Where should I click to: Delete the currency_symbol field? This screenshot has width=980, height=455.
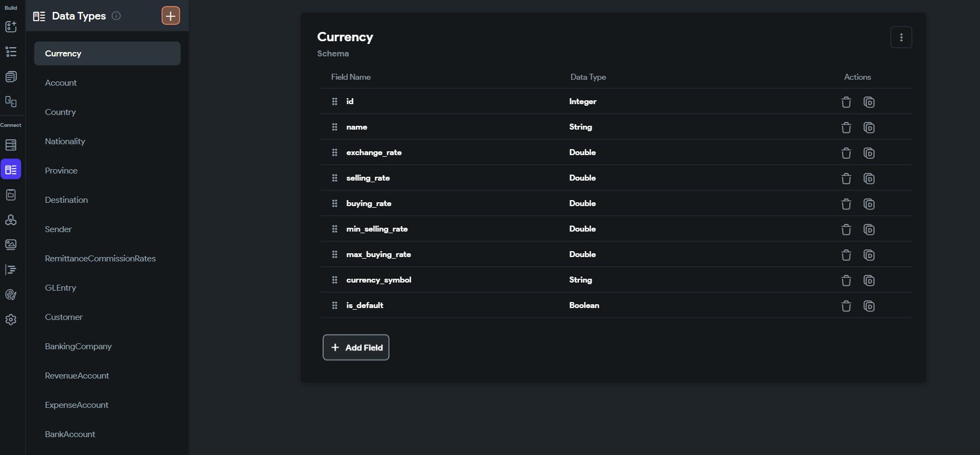tap(846, 280)
